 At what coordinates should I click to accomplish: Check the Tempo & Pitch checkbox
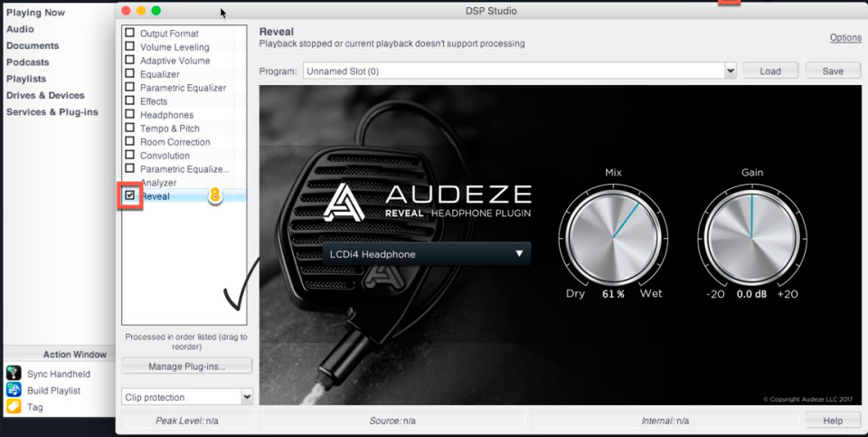(x=129, y=128)
